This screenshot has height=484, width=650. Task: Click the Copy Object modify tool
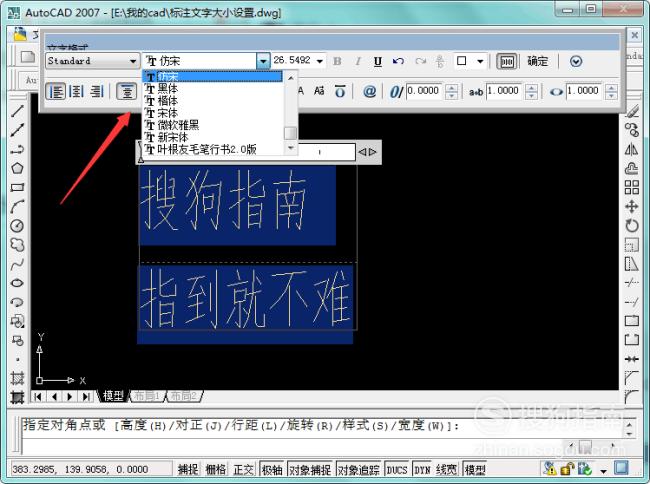[632, 130]
